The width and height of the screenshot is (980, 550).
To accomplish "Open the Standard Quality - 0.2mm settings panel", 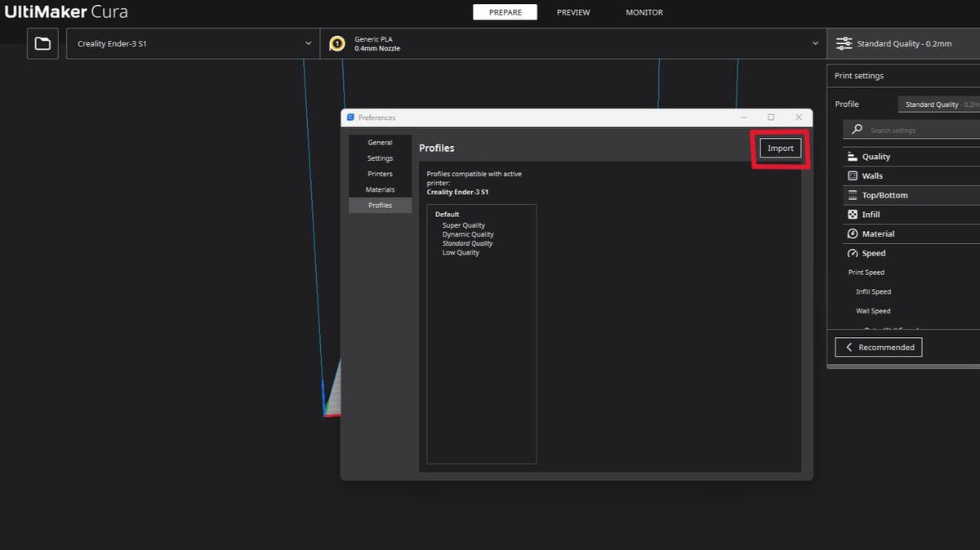I will (x=904, y=44).
